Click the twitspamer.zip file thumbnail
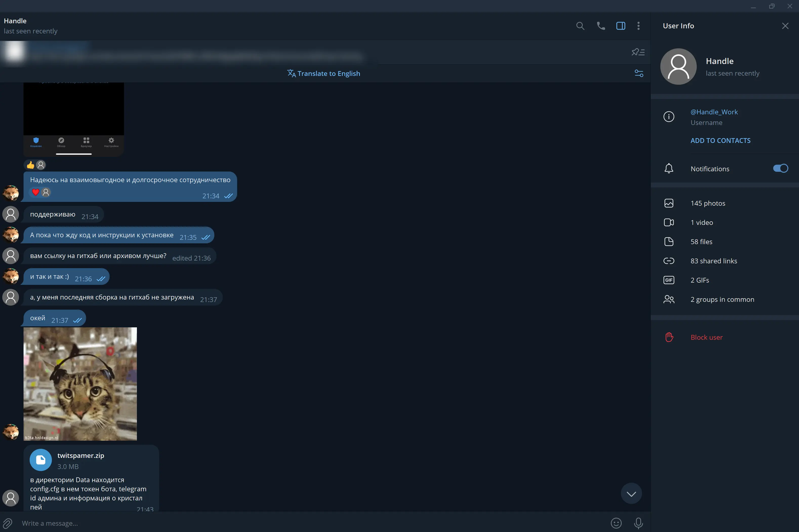799x532 pixels. tap(40, 460)
